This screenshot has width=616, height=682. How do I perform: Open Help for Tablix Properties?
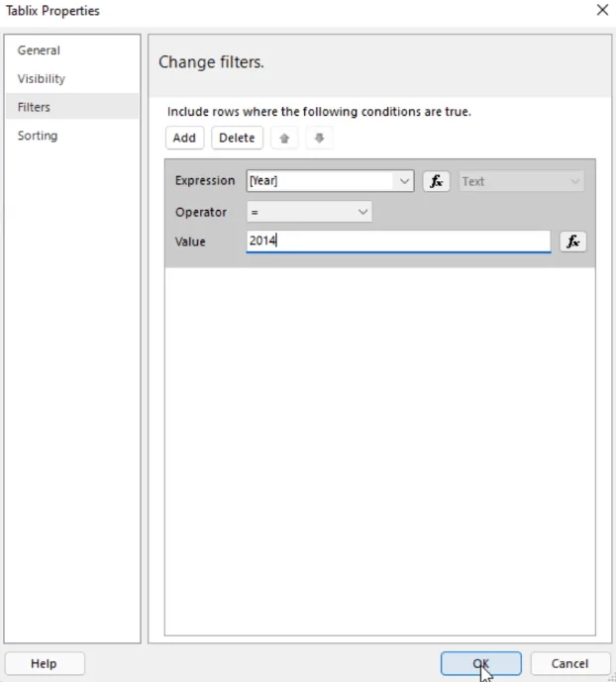pyautogui.click(x=44, y=663)
